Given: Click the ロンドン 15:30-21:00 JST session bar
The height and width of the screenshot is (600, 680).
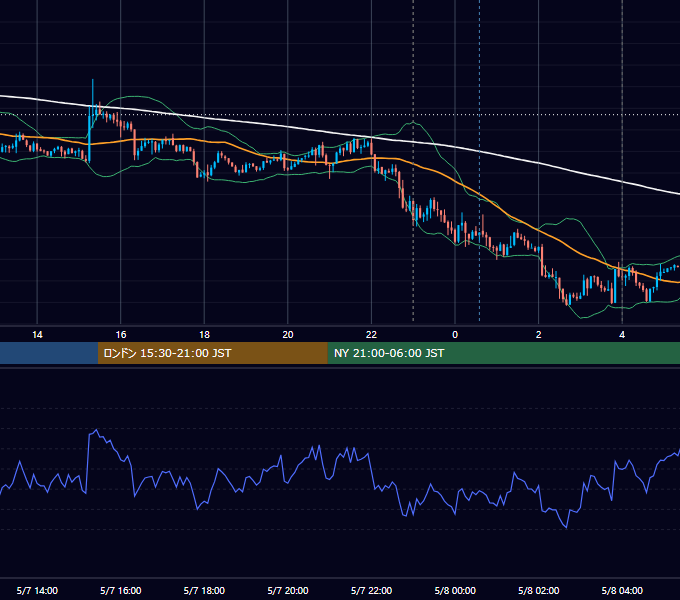Looking at the screenshot, I should [x=212, y=353].
